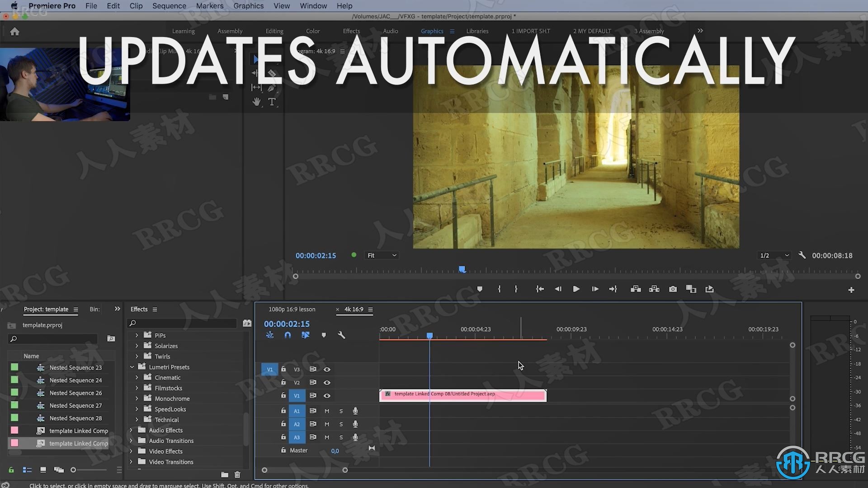Click the Extract button
The image size is (868, 488).
pos(654,289)
